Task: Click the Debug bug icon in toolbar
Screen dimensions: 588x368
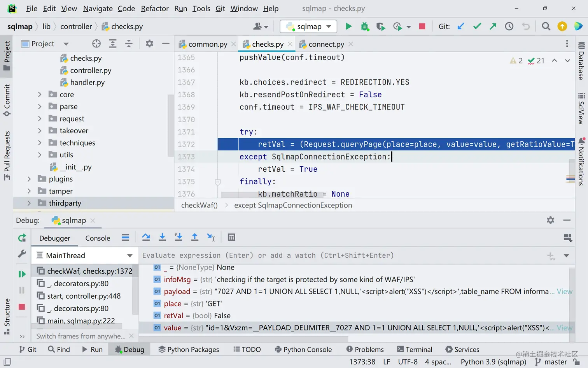Action: click(x=364, y=26)
